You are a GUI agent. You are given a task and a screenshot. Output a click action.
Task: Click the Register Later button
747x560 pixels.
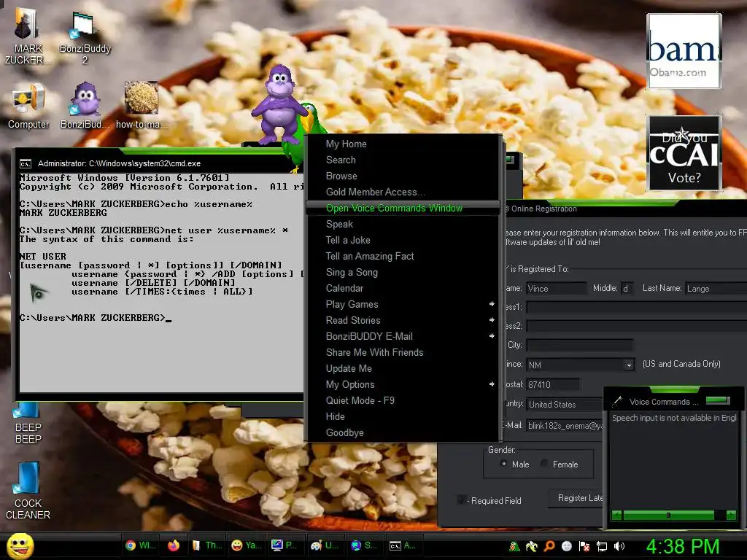coord(576,498)
